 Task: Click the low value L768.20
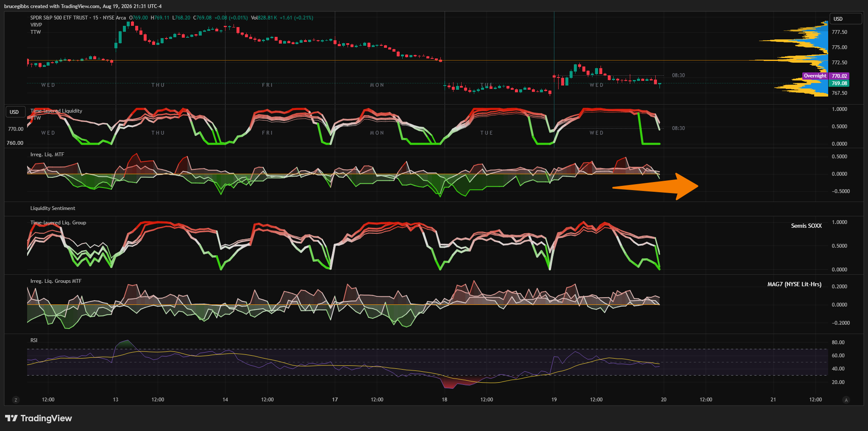click(x=181, y=18)
